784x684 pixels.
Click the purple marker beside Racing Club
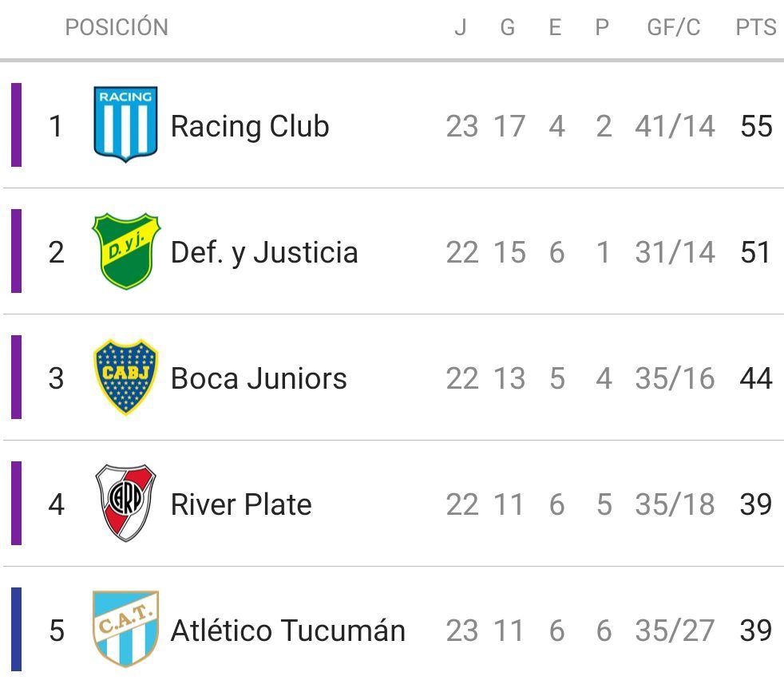tap(17, 125)
